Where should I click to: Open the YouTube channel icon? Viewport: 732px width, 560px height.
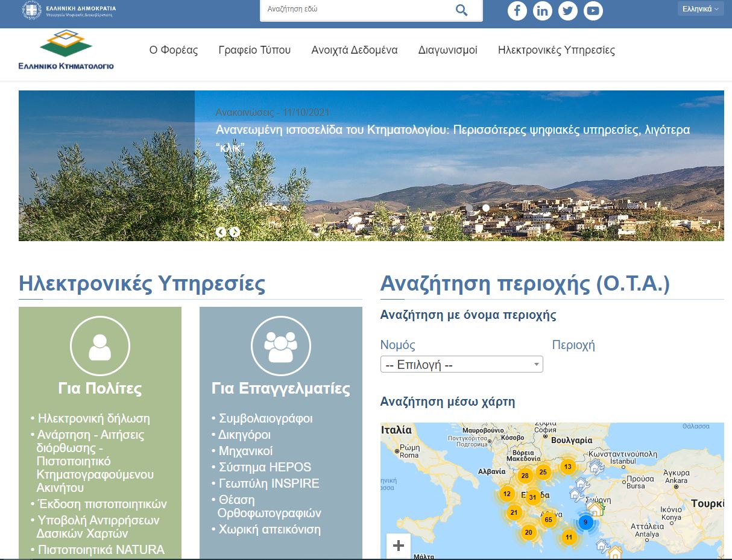tap(593, 10)
